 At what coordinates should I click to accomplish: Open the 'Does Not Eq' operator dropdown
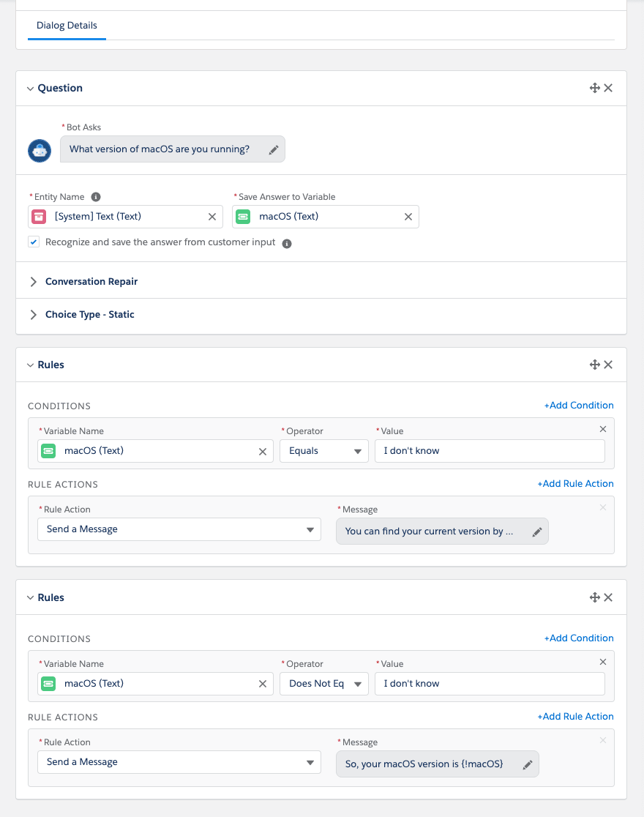(x=324, y=684)
